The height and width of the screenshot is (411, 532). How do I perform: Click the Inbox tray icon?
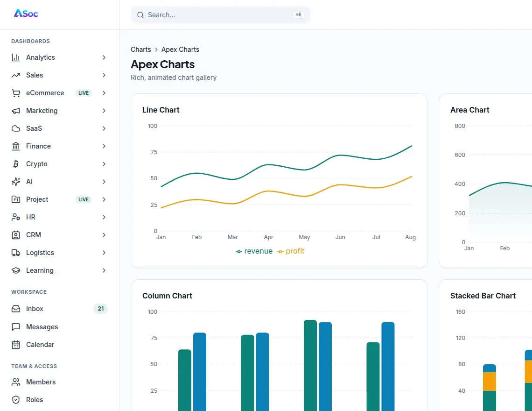click(15, 309)
